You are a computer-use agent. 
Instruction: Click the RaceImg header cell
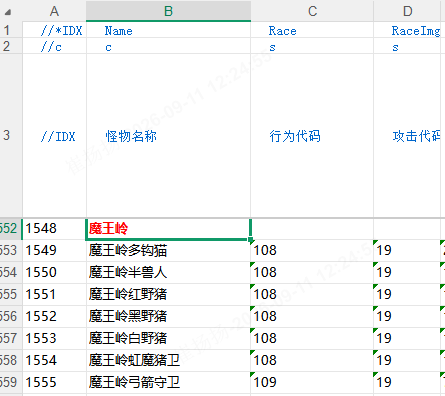pos(407,30)
